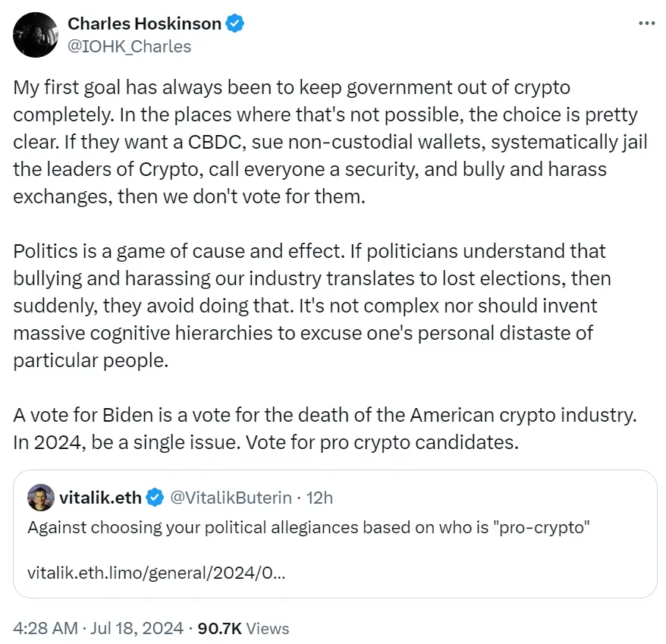Screen dimensions: 666x644
Task: Click the verified badge next to vitalik.eth
Action: [x=155, y=498]
